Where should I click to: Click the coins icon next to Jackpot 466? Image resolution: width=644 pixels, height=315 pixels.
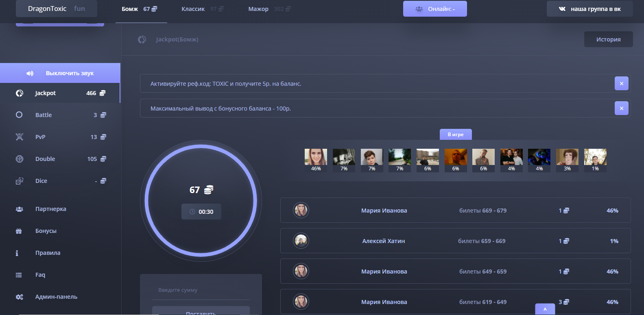(x=103, y=93)
